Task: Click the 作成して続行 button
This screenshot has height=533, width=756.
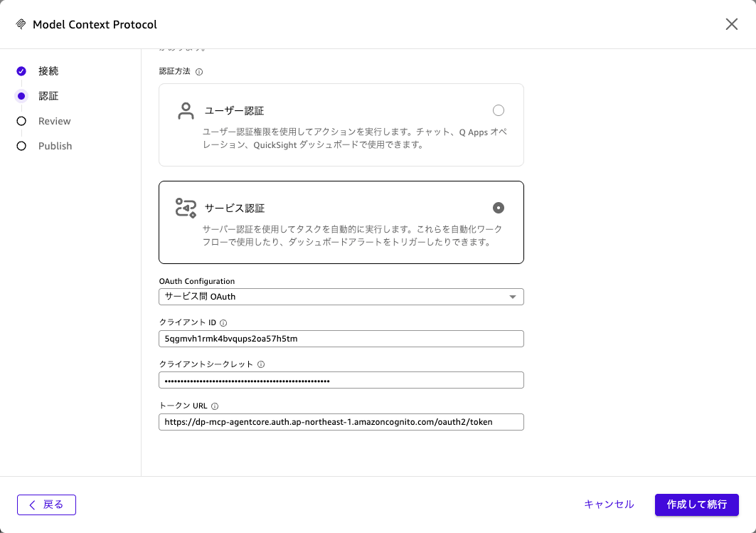Action: pyautogui.click(x=697, y=505)
